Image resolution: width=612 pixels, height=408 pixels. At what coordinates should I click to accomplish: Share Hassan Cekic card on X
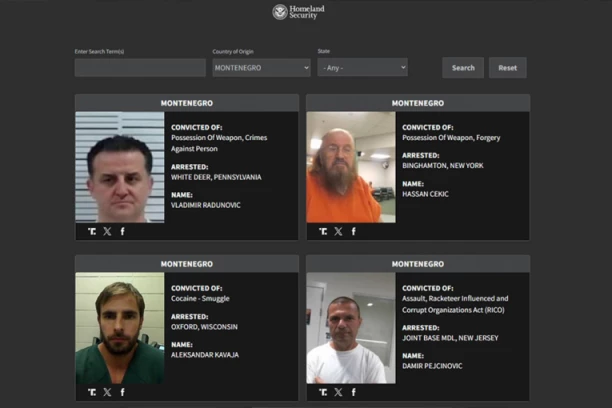[x=338, y=231]
